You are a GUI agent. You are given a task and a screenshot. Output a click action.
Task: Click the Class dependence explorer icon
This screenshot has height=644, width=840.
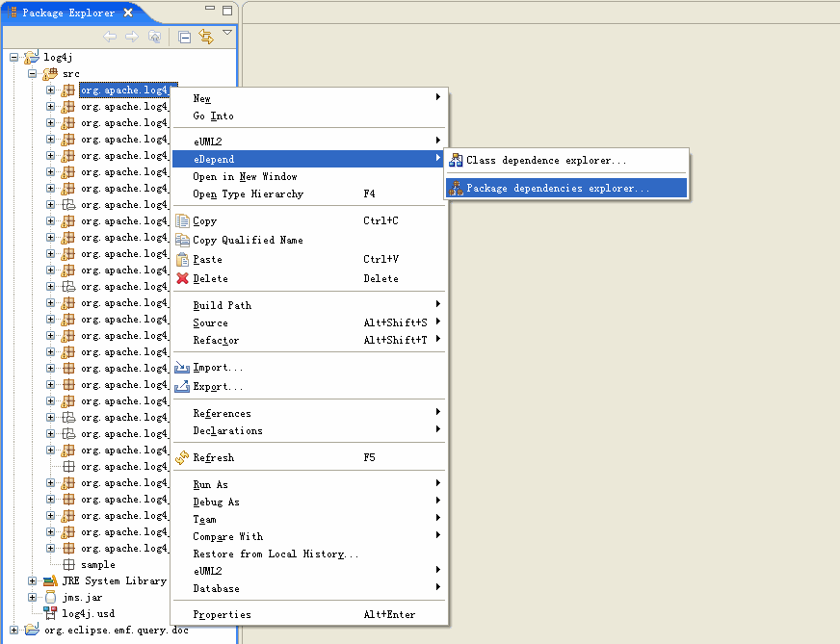(456, 160)
